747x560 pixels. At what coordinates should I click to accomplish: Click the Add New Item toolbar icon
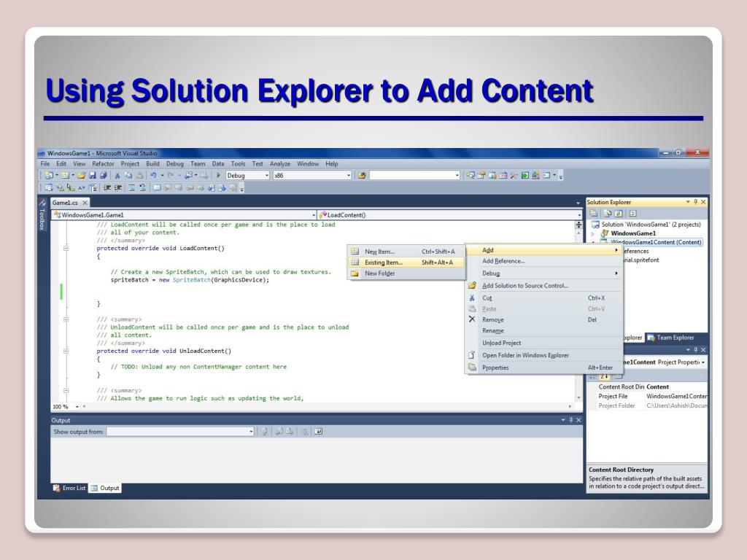[65, 175]
